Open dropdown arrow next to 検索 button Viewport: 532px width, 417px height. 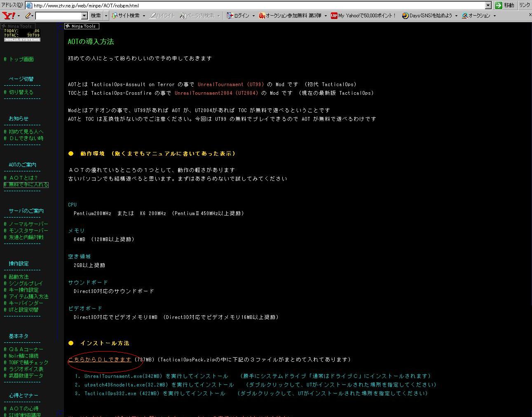pyautogui.click(x=106, y=16)
